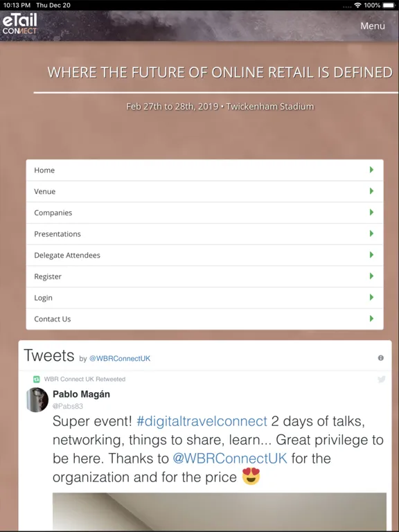Tap the battery icon in the status bar
399x532 pixels.
coord(389,5)
